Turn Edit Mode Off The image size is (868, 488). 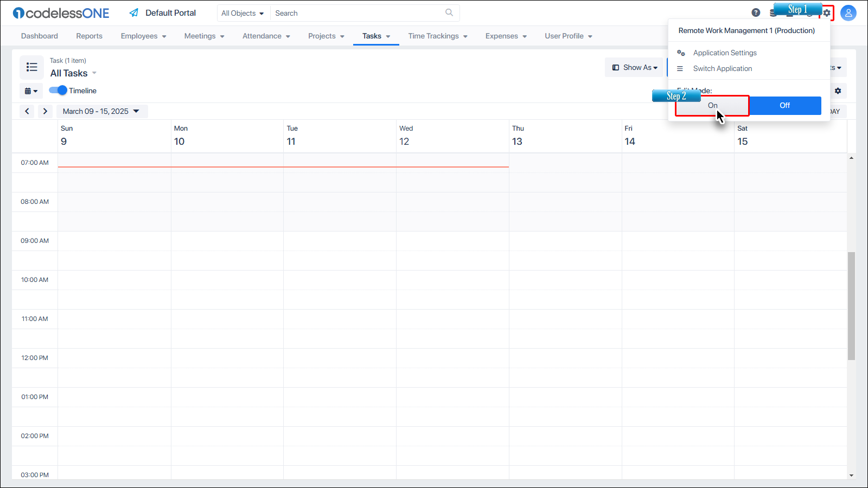tap(785, 106)
